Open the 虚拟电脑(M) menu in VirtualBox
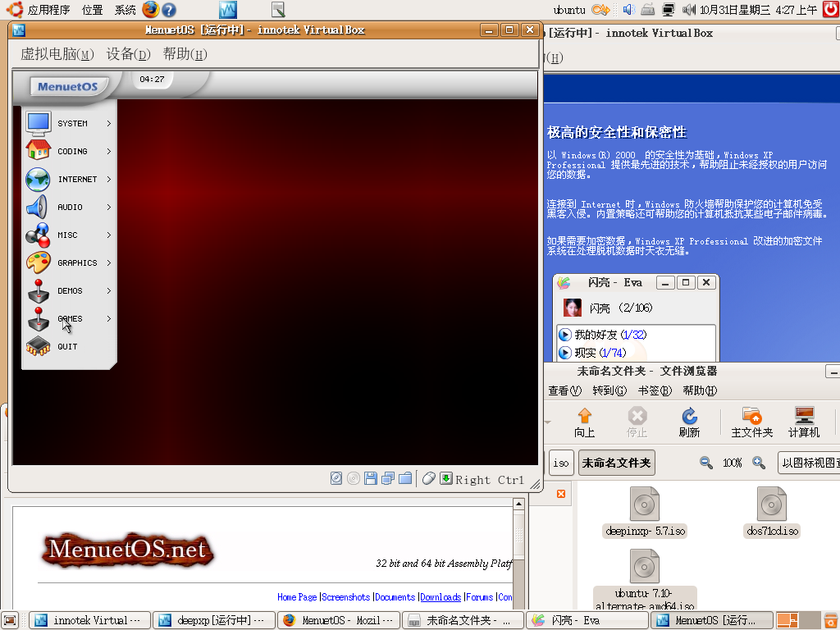840x630 pixels. tap(57, 54)
